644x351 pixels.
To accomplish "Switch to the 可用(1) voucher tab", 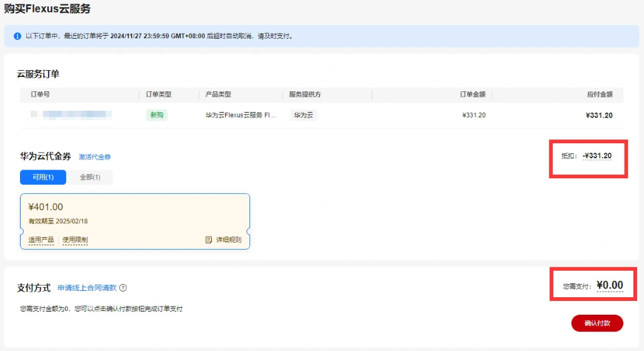I will 43,177.
